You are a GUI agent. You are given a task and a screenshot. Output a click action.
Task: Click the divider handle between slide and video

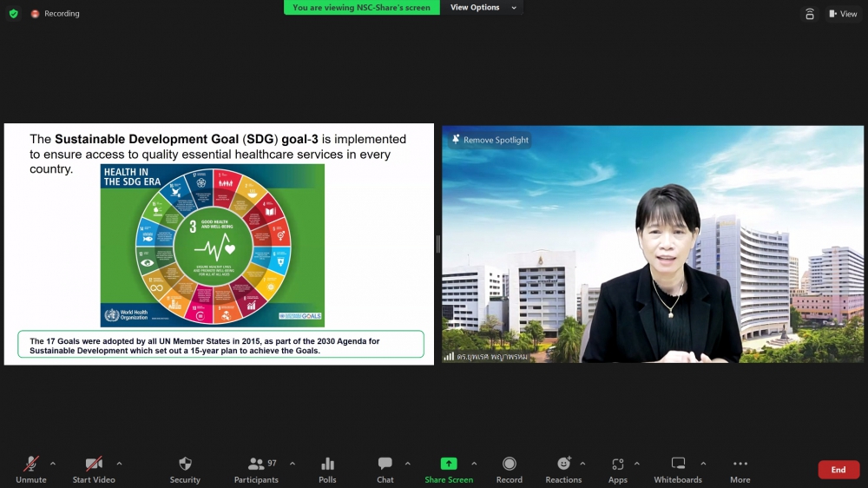(438, 244)
